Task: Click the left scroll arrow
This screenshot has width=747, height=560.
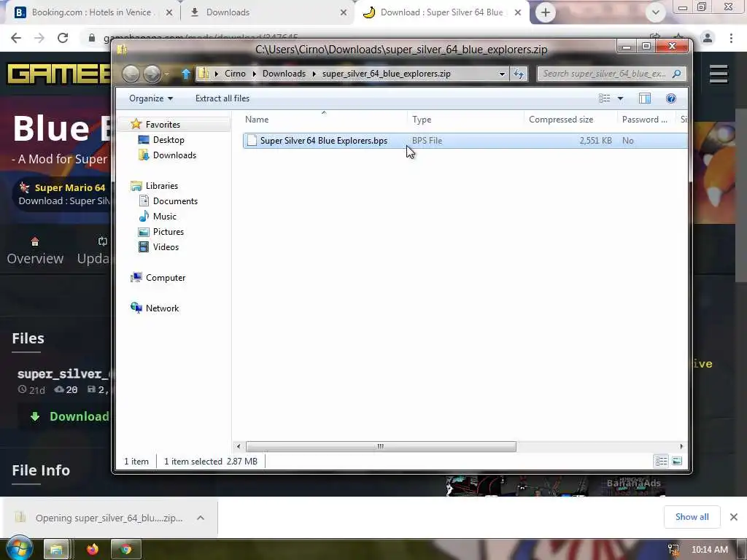Action: 239,447
